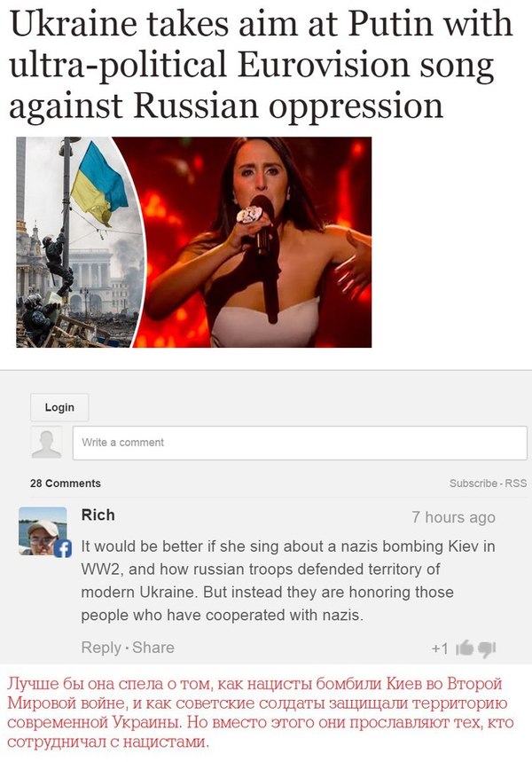Image resolution: width=532 pixels, height=762 pixels.
Task: Click the red Russian translation text
Action: [260, 712]
